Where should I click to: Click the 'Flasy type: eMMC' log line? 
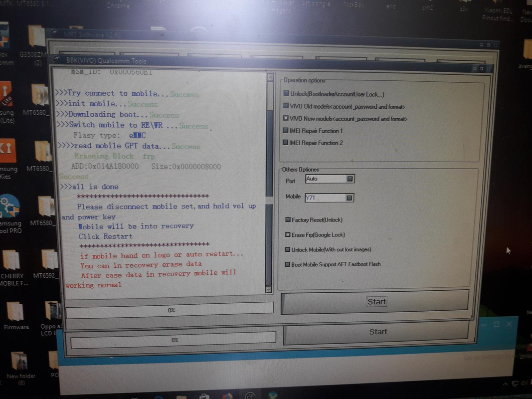tap(110, 135)
